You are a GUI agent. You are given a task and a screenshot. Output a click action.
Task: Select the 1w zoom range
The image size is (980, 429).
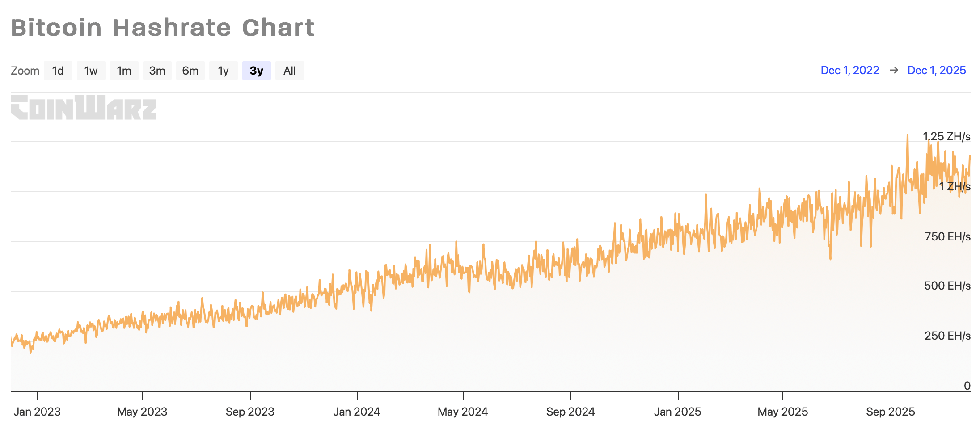coord(91,71)
